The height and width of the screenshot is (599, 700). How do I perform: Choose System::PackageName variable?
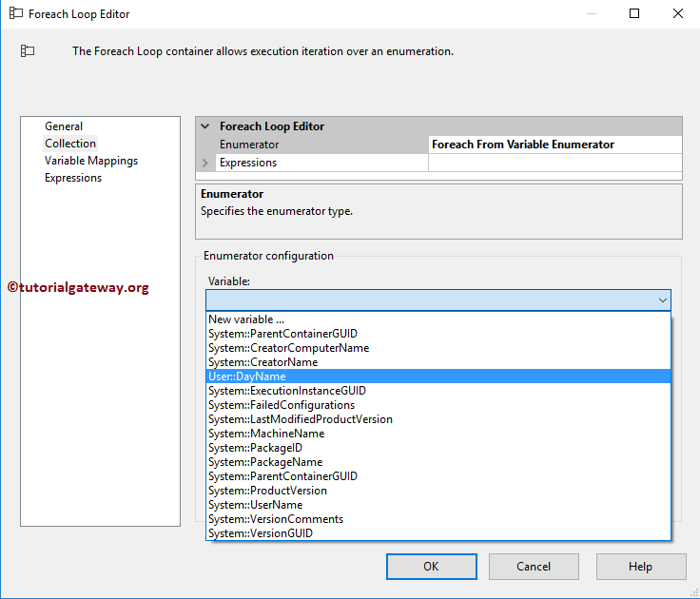[438, 462]
